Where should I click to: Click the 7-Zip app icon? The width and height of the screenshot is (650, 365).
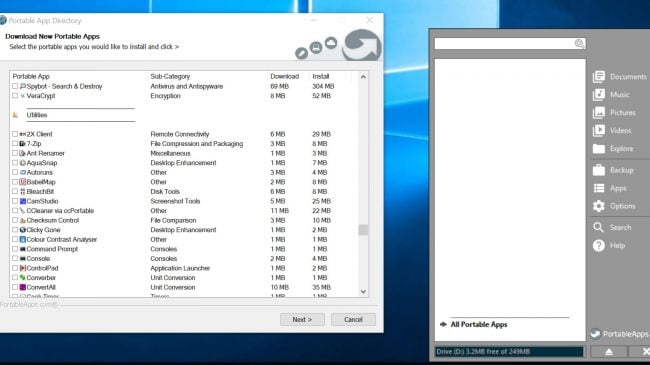[22, 144]
